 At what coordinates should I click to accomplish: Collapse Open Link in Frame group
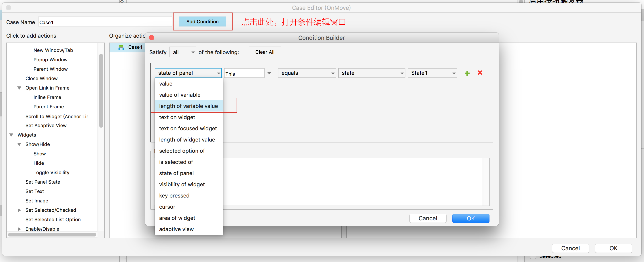(x=19, y=88)
